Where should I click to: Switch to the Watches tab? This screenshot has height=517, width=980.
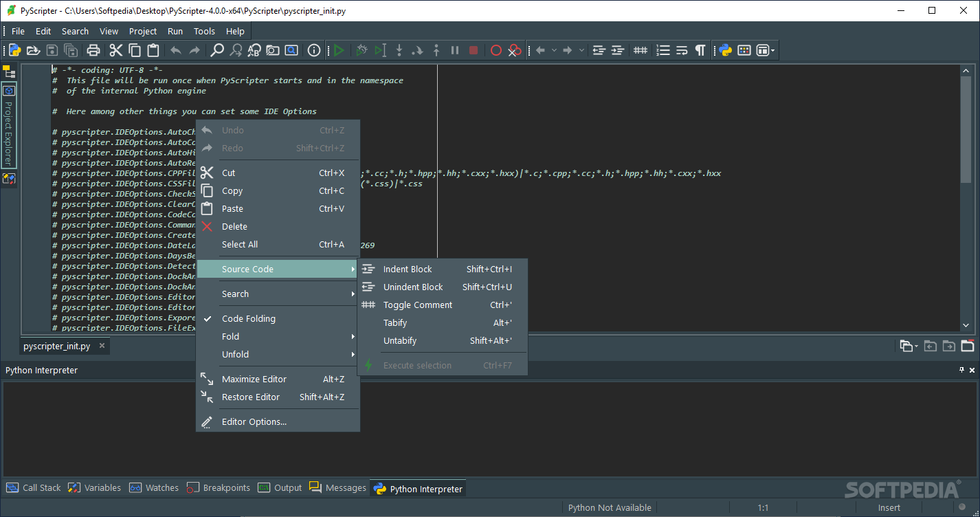coord(154,487)
